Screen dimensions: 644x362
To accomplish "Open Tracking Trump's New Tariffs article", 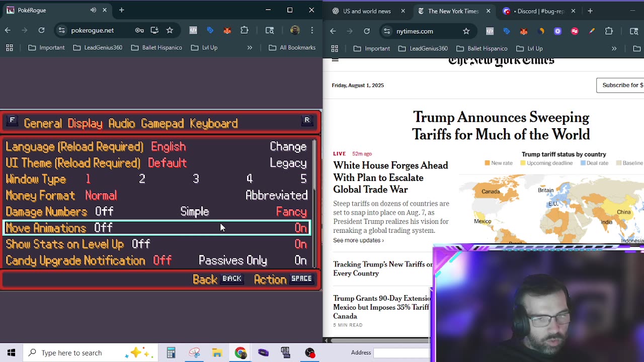I will (383, 269).
